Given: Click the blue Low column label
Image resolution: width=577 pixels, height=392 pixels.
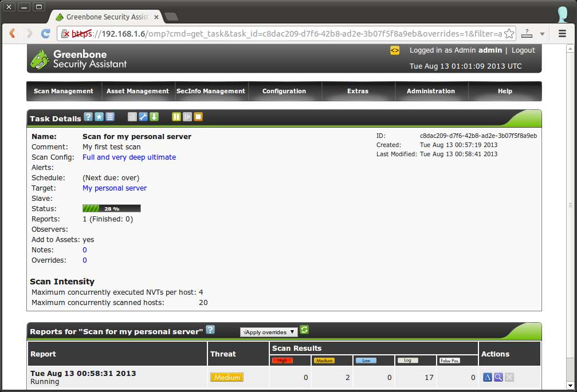Looking at the screenshot, I should [366, 361].
